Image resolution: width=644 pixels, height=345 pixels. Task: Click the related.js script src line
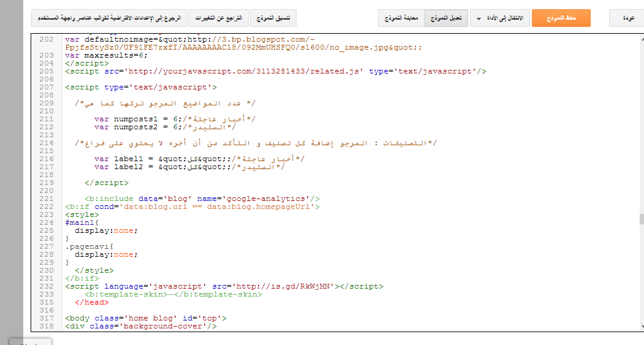276,72
